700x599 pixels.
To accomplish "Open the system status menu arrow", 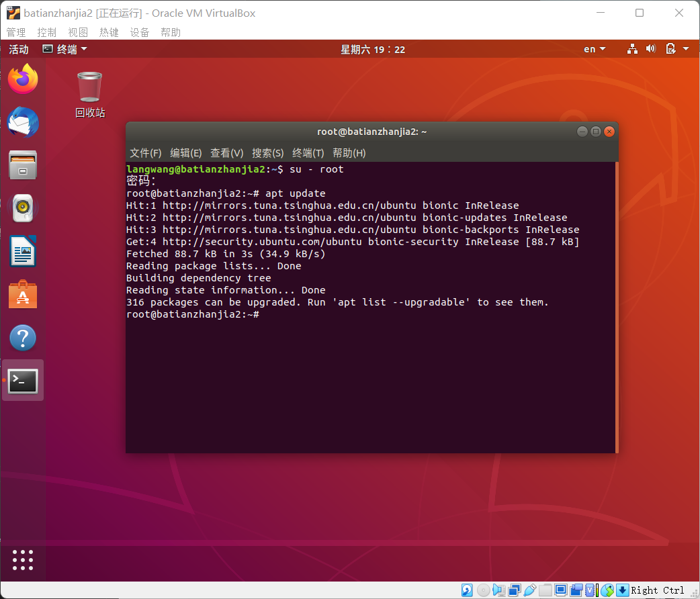I will 685,48.
